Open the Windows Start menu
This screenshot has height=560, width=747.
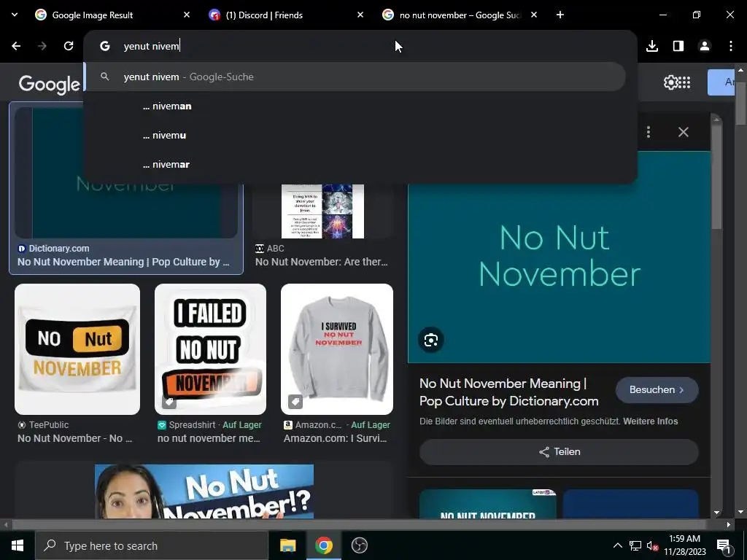18,545
